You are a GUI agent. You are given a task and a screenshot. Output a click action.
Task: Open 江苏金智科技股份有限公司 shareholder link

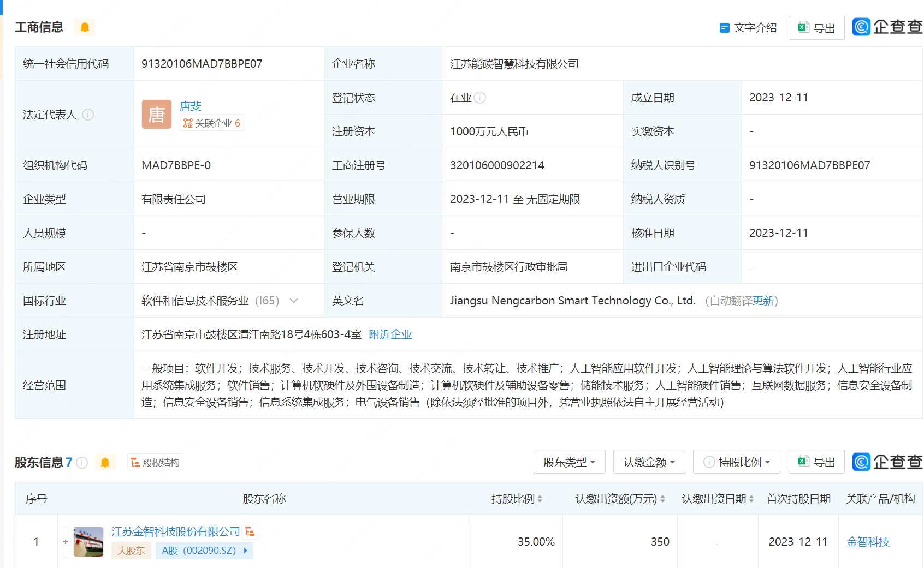pyautogui.click(x=176, y=531)
